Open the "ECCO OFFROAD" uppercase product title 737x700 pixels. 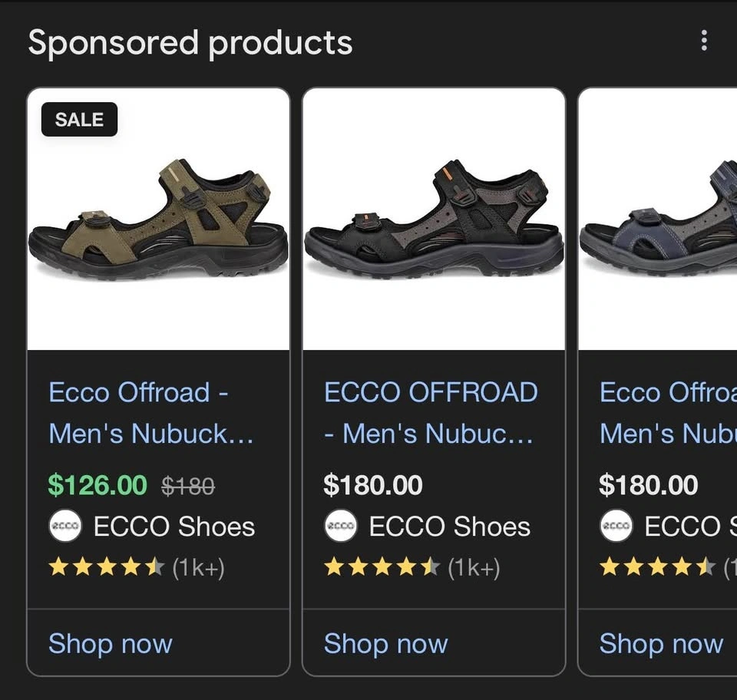[431, 413]
